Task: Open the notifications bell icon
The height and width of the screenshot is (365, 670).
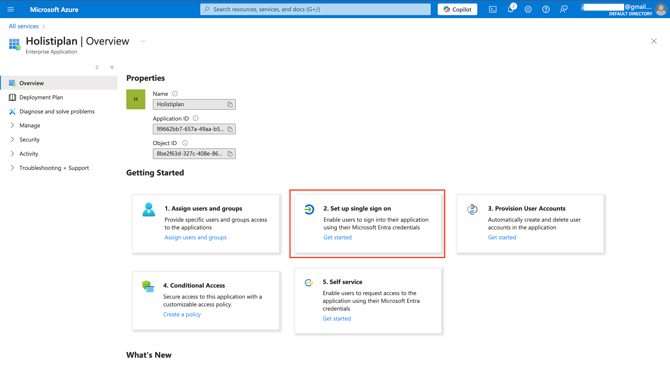Action: pyautogui.click(x=511, y=9)
